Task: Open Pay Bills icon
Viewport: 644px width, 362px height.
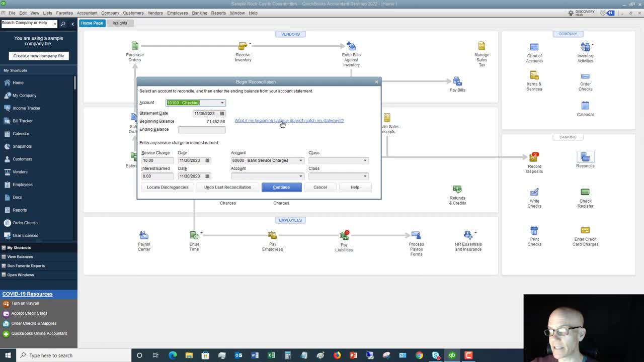Action: [457, 81]
